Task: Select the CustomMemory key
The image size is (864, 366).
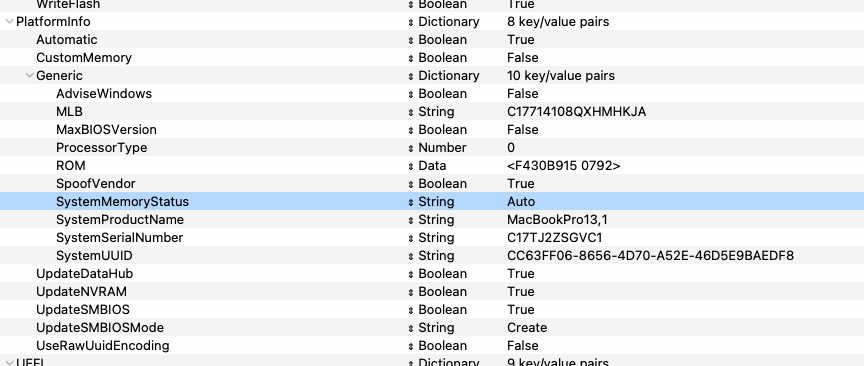Action: (84, 58)
